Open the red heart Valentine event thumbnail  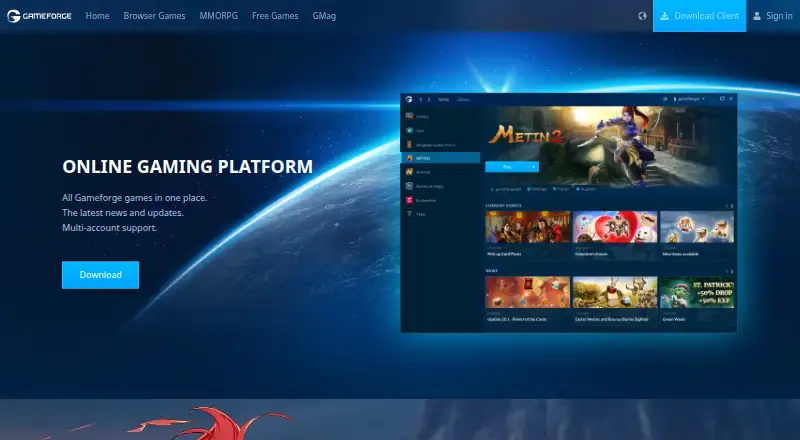pos(615,227)
